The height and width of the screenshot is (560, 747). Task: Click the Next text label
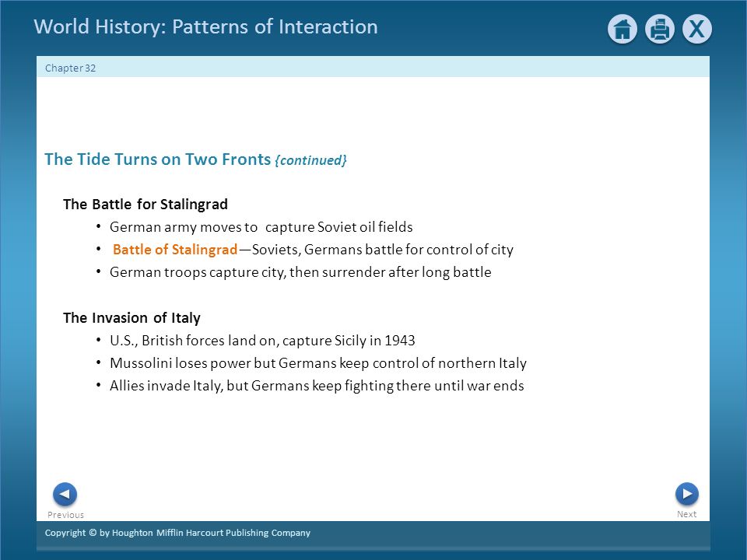pos(686,514)
